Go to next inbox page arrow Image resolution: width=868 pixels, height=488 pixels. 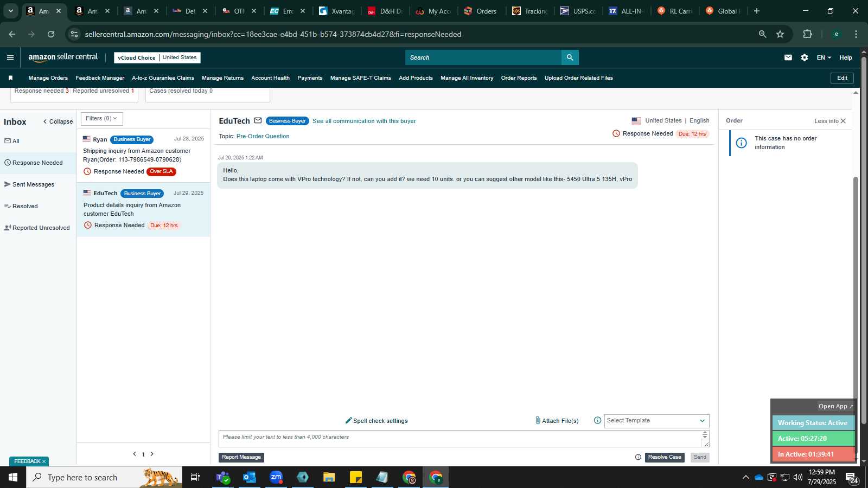(x=152, y=454)
